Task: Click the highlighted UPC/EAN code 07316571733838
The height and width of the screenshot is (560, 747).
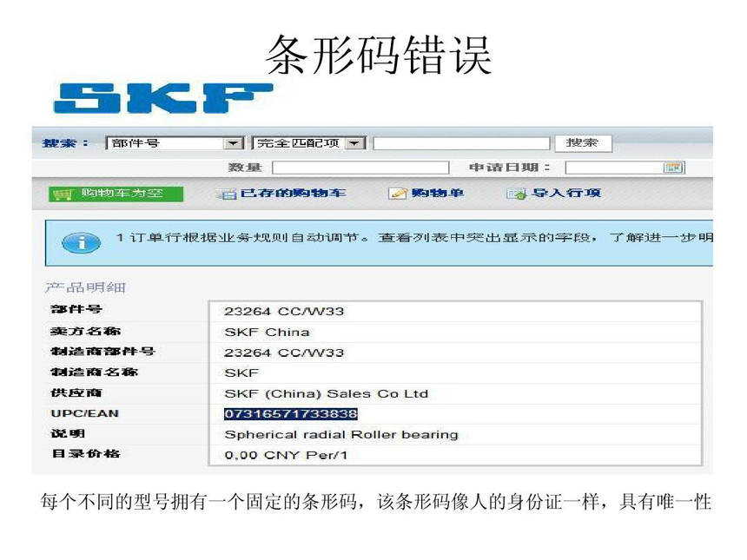Action: point(291,414)
